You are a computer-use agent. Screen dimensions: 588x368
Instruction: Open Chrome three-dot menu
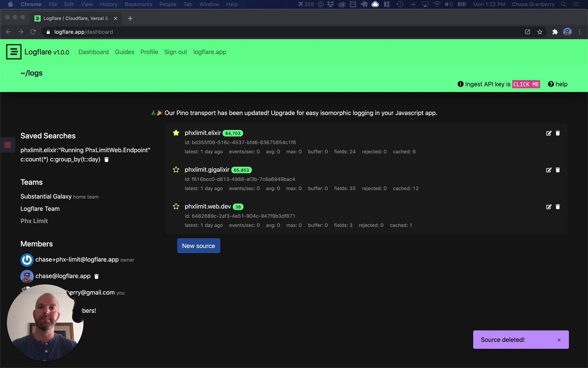[580, 32]
